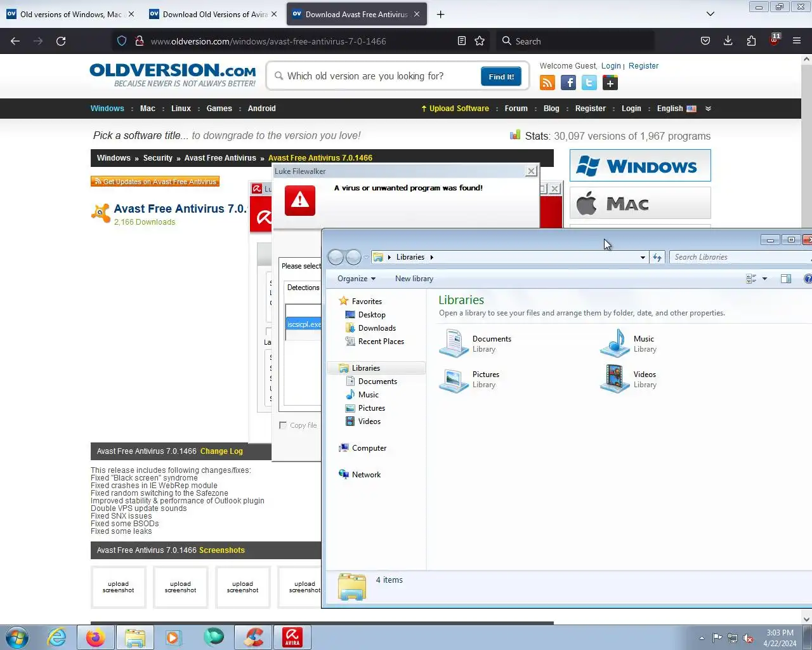Screen dimensions: 812x650
Task: Click the Explorer preview pane icon
Action: pyautogui.click(x=786, y=279)
